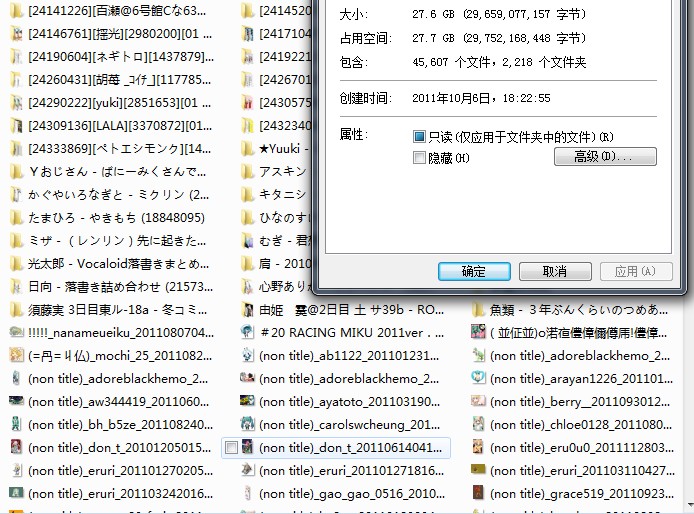Screen dimensions: 694x514
Task: Click the scrollbar down arrow of file list
Action: coord(690,505)
